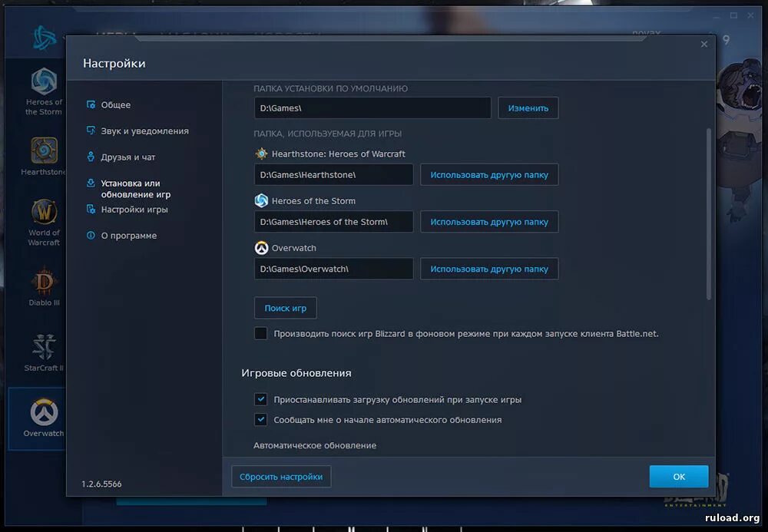Click the Battle.net logo in main window
The height and width of the screenshot is (532, 768).
tap(44, 37)
